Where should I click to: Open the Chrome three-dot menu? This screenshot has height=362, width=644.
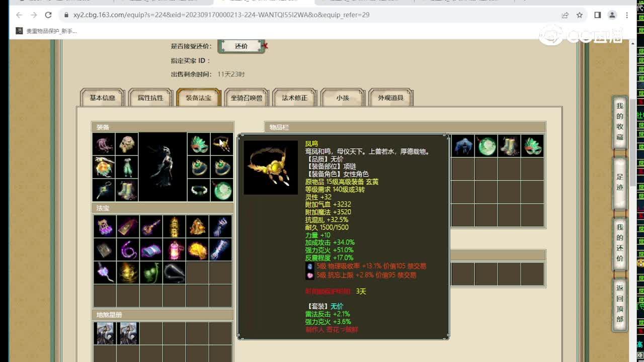[627, 15]
